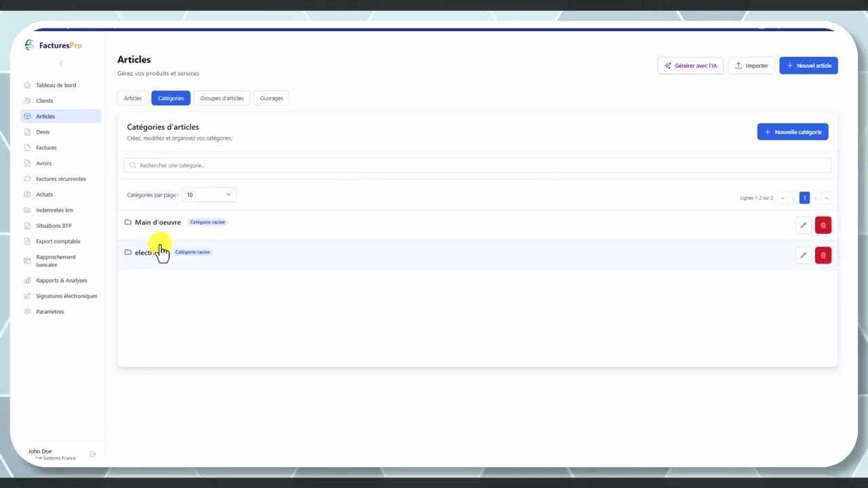Click the Rapprochement bancaire card icon
This screenshot has width=868, height=488.
coord(27,261)
